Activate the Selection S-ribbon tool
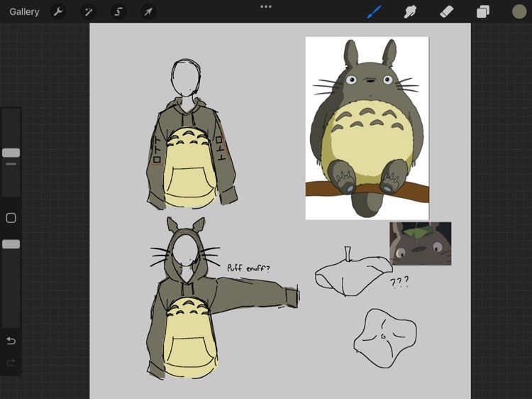This screenshot has height=399, width=532. [118, 12]
